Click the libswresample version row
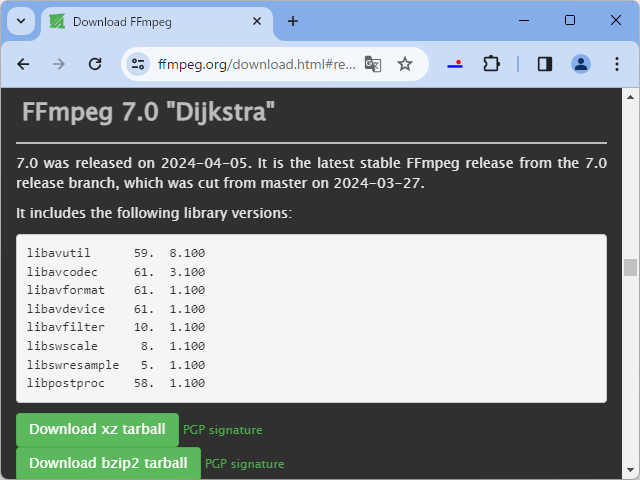The height and width of the screenshot is (480, 640). (x=116, y=365)
